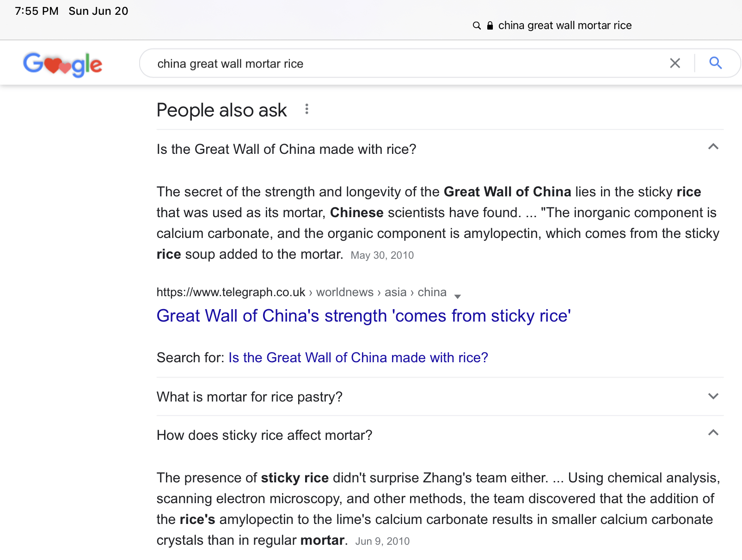Search for 'Is the Great Wall of China made with rice?'
The width and height of the screenshot is (742, 560).
point(358,358)
